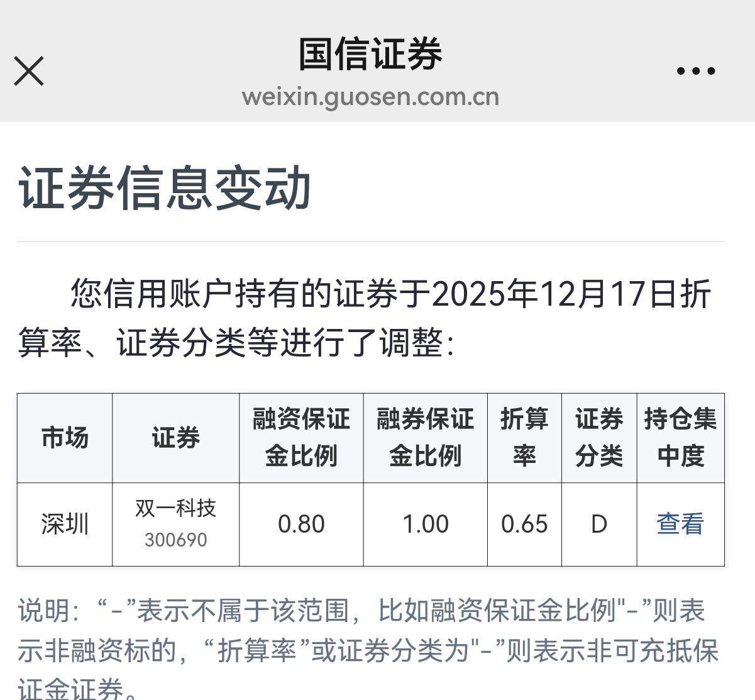The height and width of the screenshot is (700, 755).
Task: Select the notice paragraph mentioning 2025年12月17日
Action: point(365,318)
